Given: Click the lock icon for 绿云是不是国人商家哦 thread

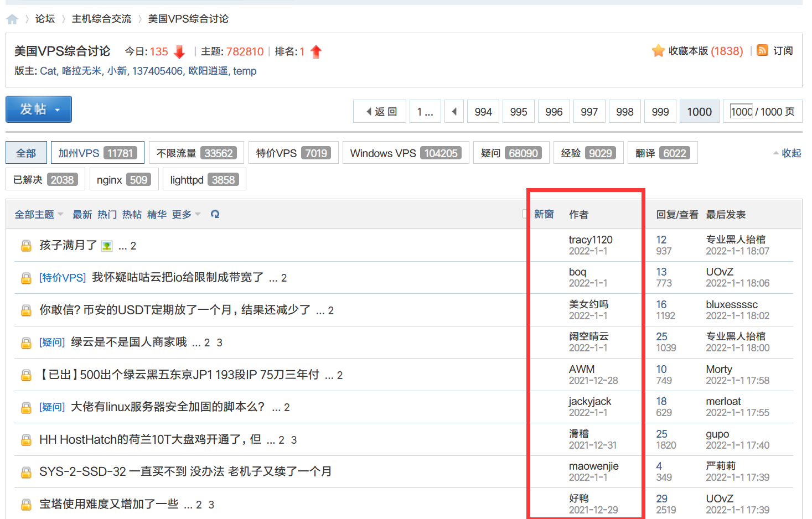Looking at the screenshot, I should pos(26,343).
